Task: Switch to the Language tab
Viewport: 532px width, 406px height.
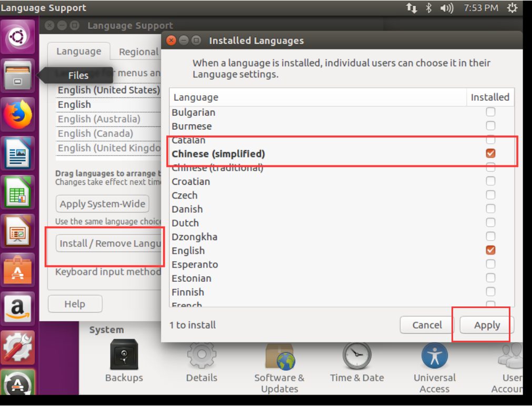Action: (79, 51)
